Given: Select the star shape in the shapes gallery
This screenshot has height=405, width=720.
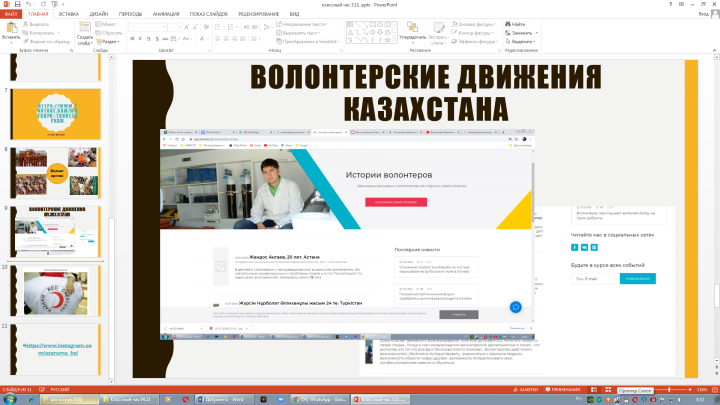Looking at the screenshot, I should [x=387, y=40].
